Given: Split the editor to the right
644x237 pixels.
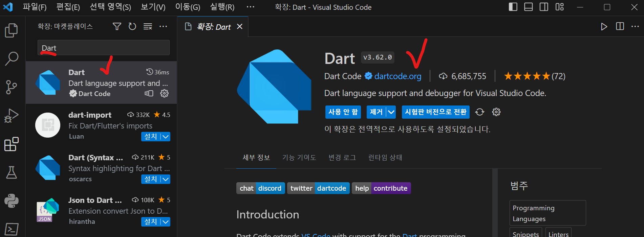Looking at the screenshot, I should (x=620, y=26).
